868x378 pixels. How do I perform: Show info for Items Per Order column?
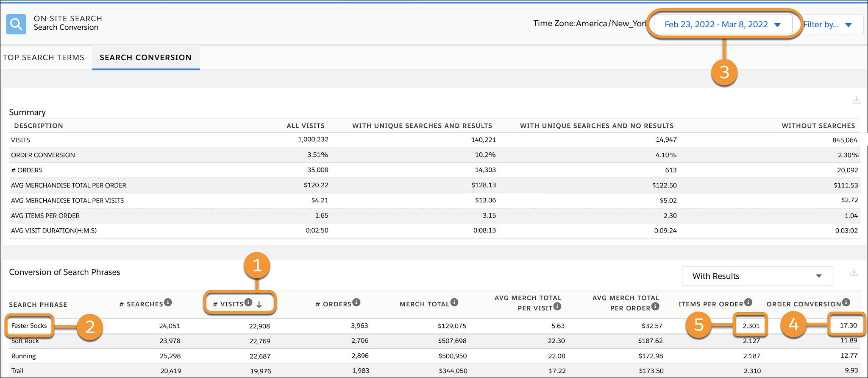748,302
